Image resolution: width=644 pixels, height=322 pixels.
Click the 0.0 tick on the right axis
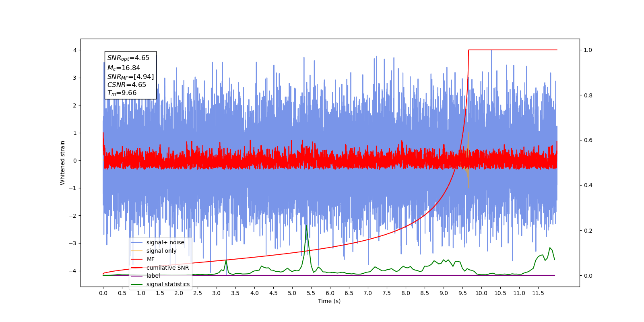(x=588, y=276)
